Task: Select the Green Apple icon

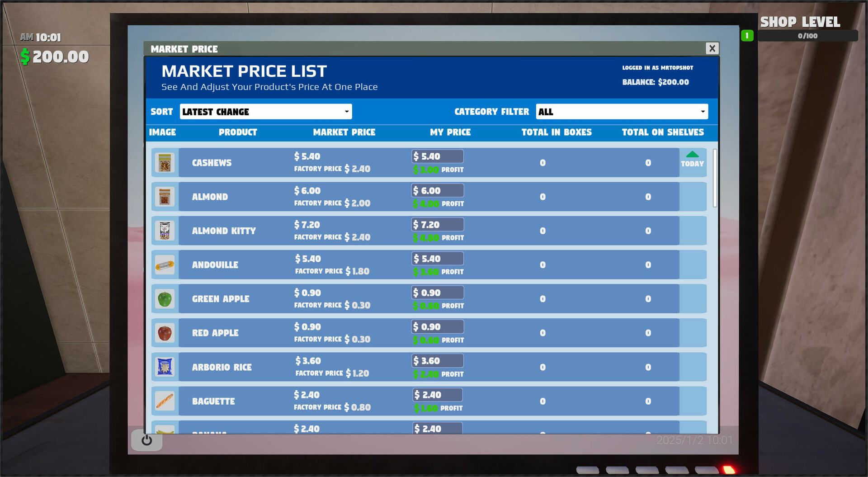Action: point(165,299)
